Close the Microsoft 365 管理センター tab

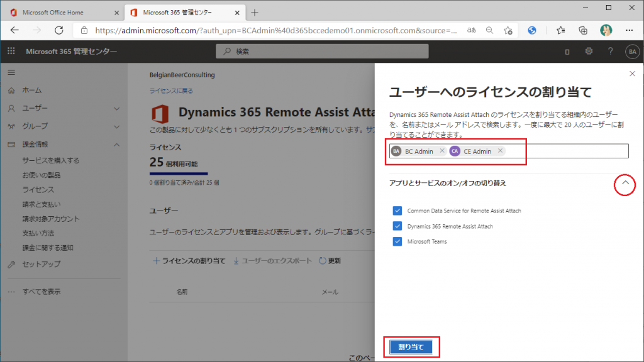(x=237, y=13)
